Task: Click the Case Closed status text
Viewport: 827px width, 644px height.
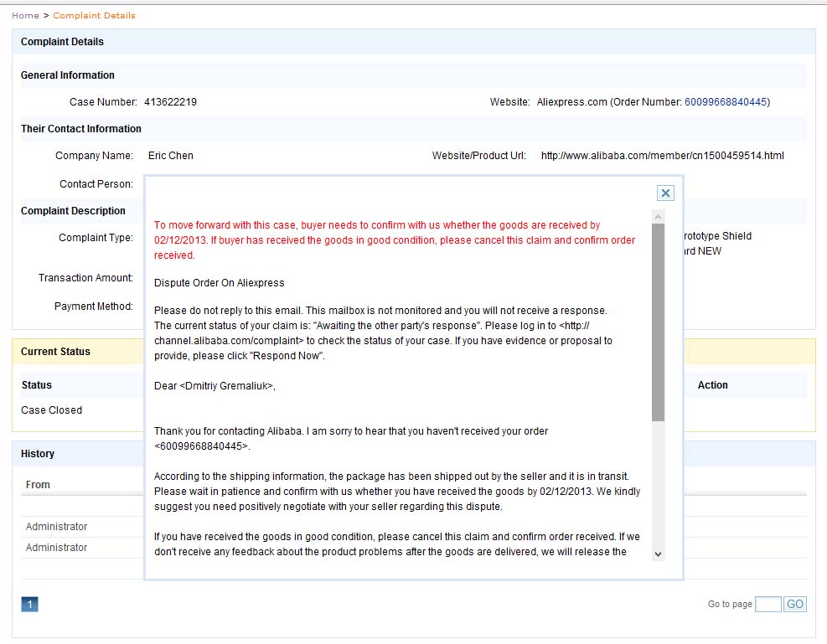Action: (51, 410)
